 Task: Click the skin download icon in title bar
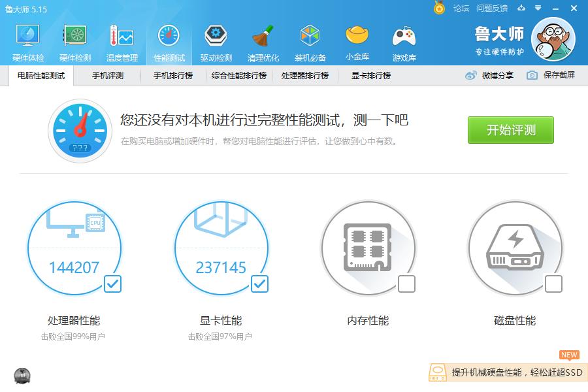(x=521, y=8)
